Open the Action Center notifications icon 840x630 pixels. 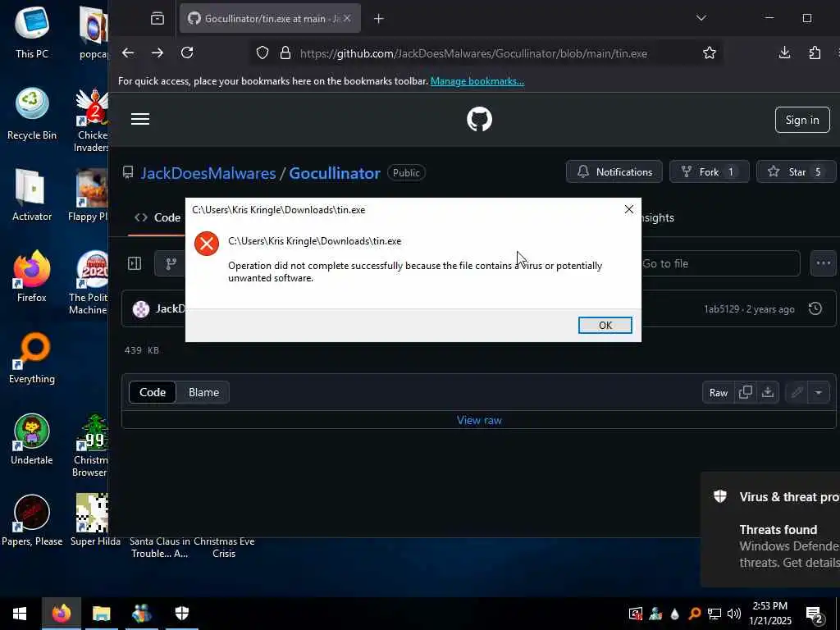(x=815, y=614)
